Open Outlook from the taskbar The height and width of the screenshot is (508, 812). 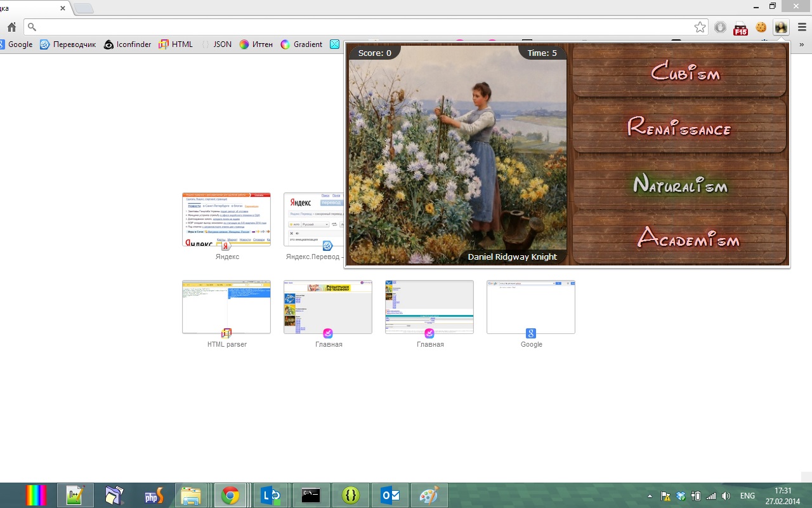[390, 495]
